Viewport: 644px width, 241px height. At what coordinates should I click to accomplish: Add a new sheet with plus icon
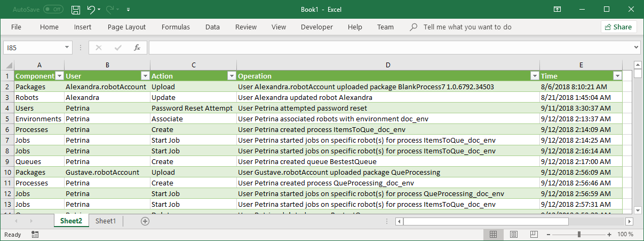coord(145,221)
